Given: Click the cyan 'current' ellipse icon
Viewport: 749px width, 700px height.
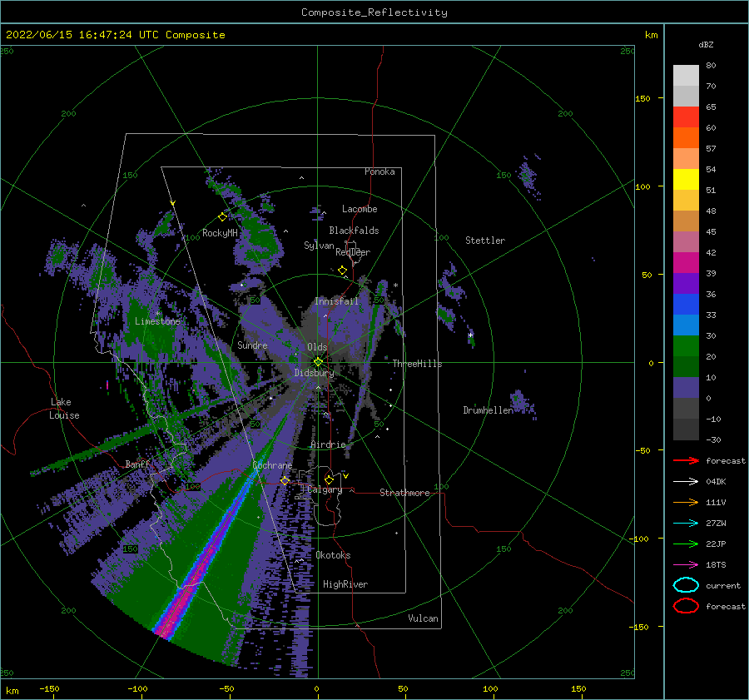Looking at the screenshot, I should pos(686,585).
